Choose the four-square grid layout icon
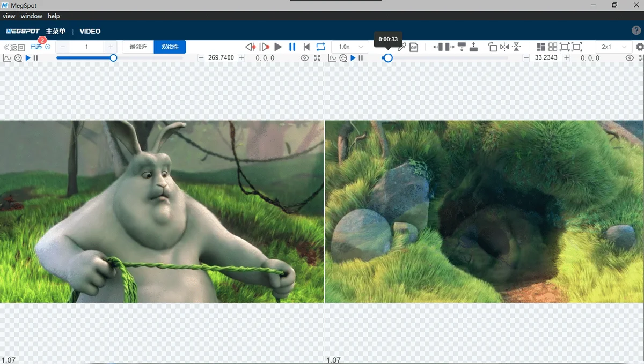Image resolution: width=644 pixels, height=364 pixels. coord(553,47)
